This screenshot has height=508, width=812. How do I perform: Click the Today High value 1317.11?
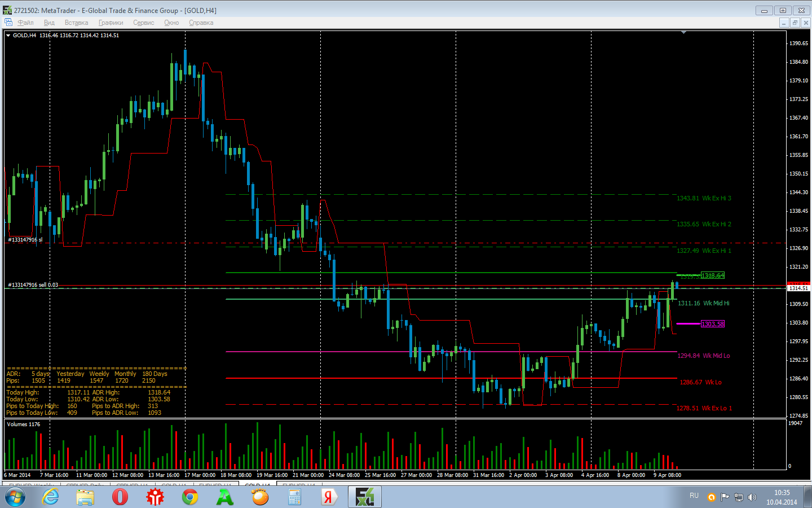point(78,392)
